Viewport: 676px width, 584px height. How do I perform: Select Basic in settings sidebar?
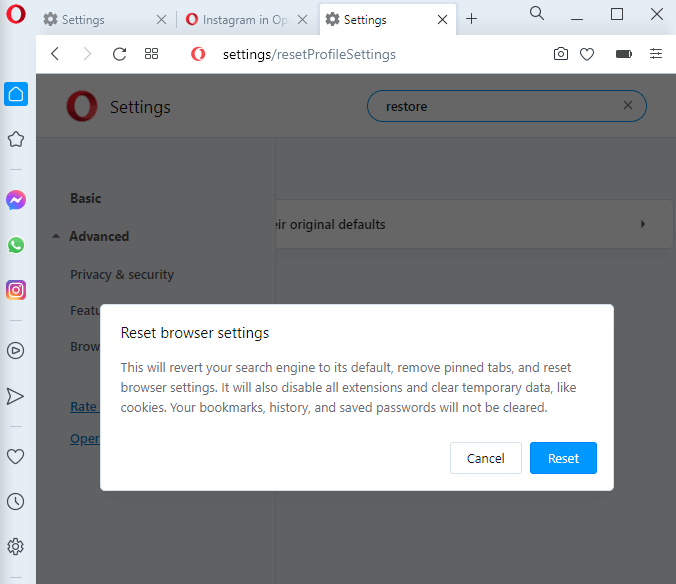86,198
